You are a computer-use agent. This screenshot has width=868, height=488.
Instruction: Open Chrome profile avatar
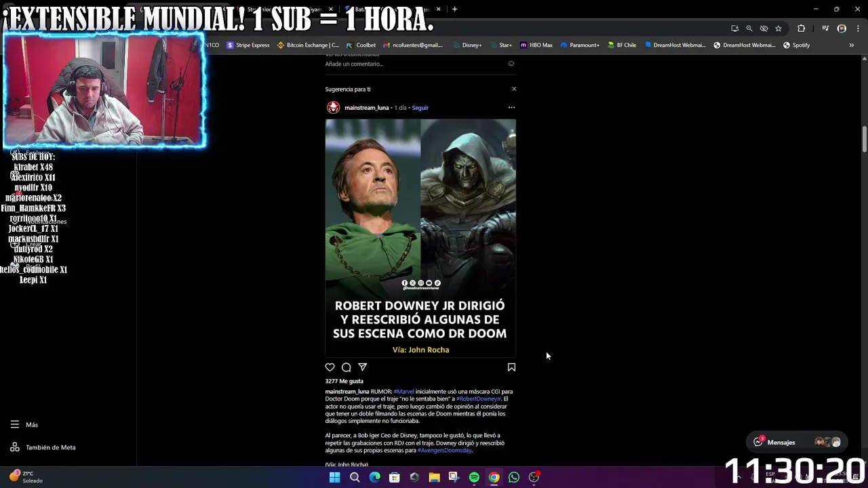coord(842,28)
